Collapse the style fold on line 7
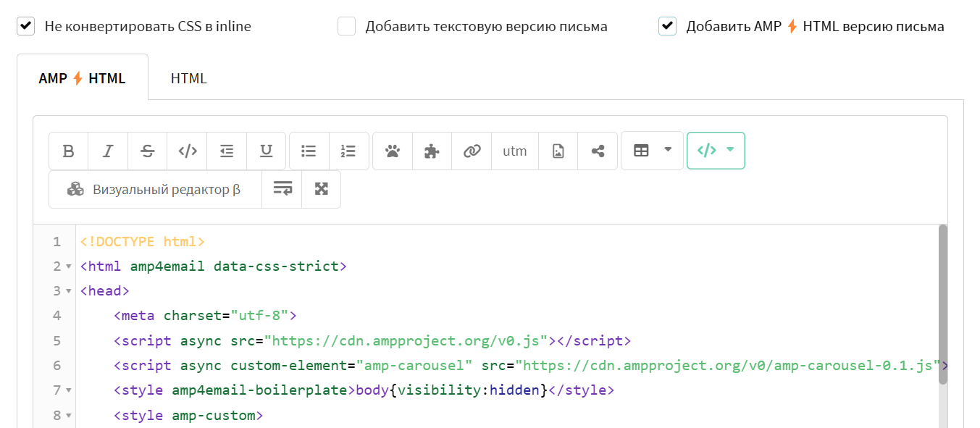Image resolution: width=980 pixels, height=428 pixels. pos(69,390)
